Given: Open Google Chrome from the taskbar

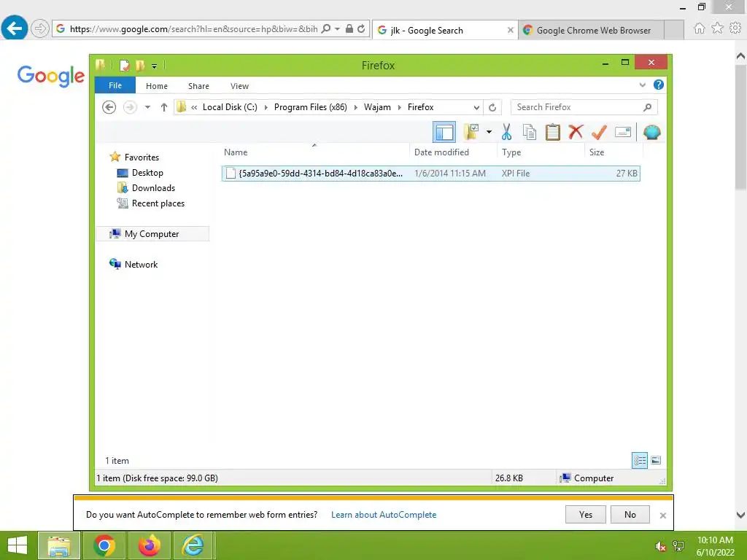Looking at the screenshot, I should [x=104, y=545].
